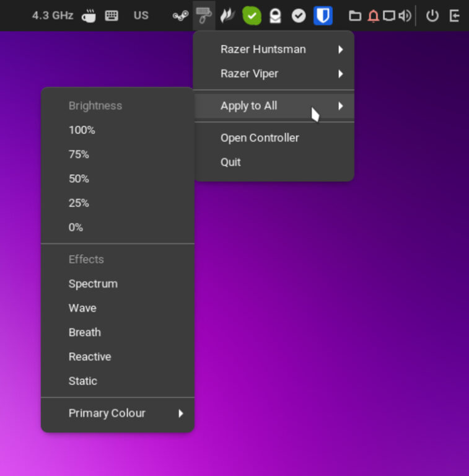Click the coffee cup caffeine icon

tap(89, 15)
